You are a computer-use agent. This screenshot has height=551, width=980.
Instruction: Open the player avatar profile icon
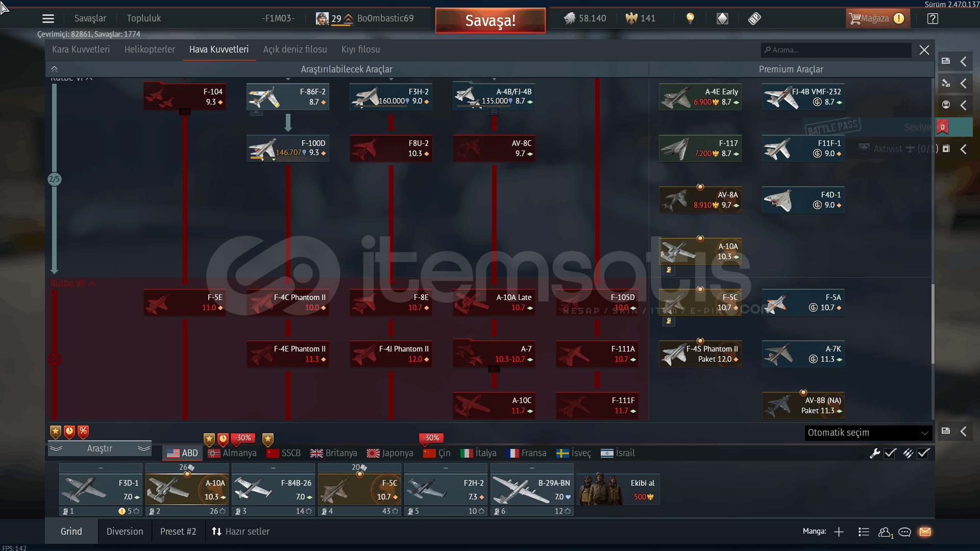click(322, 19)
